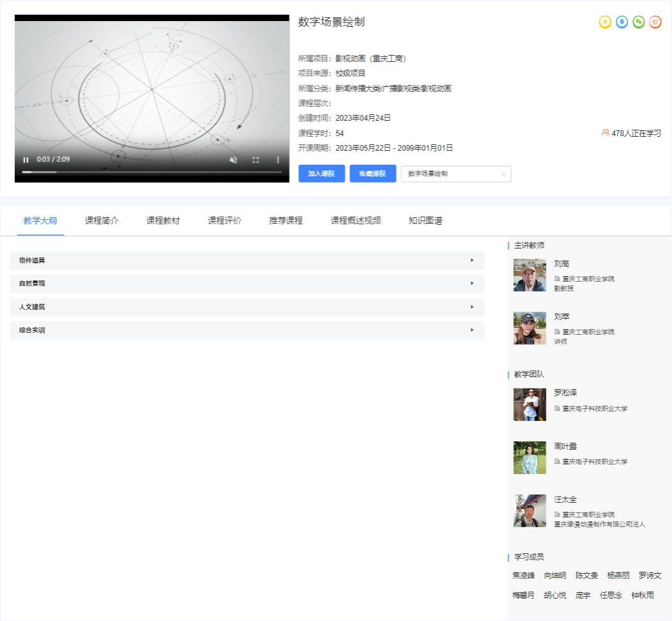This screenshot has width=672, height=621.
Task: Click the 收藏课程 button
Action: [372, 174]
